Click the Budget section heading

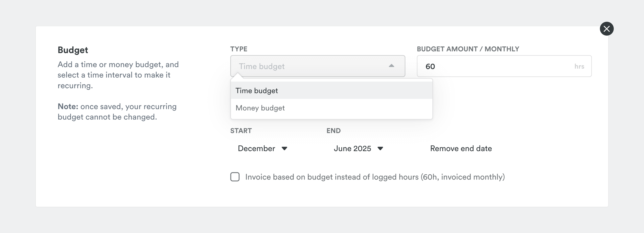point(73,50)
